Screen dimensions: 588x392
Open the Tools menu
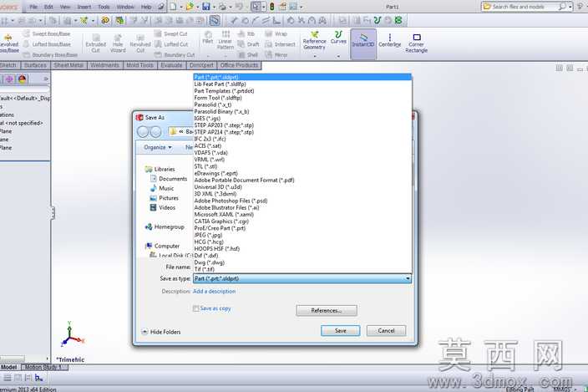[x=104, y=7]
